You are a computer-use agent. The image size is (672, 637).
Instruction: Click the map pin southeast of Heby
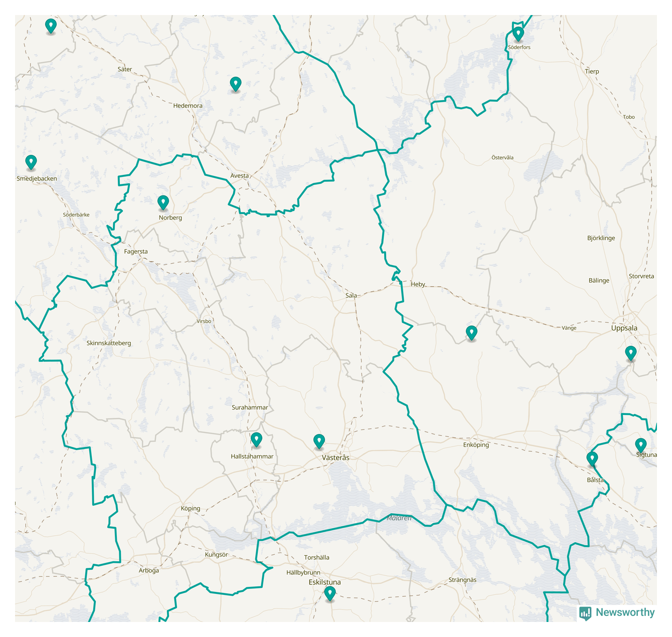[471, 333]
